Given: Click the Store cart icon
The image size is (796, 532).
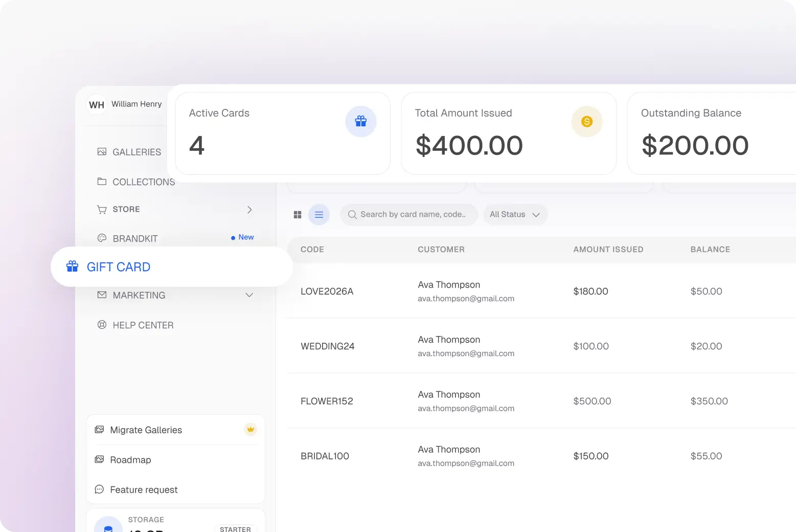Looking at the screenshot, I should (x=102, y=210).
